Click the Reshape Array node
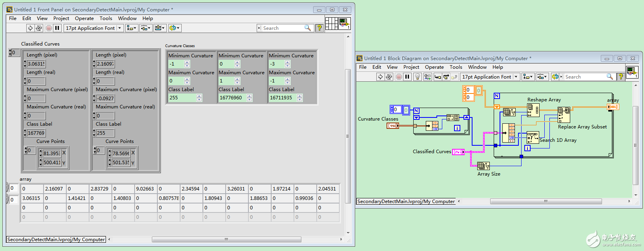The height and width of the screenshot is (251, 644). pyautogui.click(x=533, y=110)
